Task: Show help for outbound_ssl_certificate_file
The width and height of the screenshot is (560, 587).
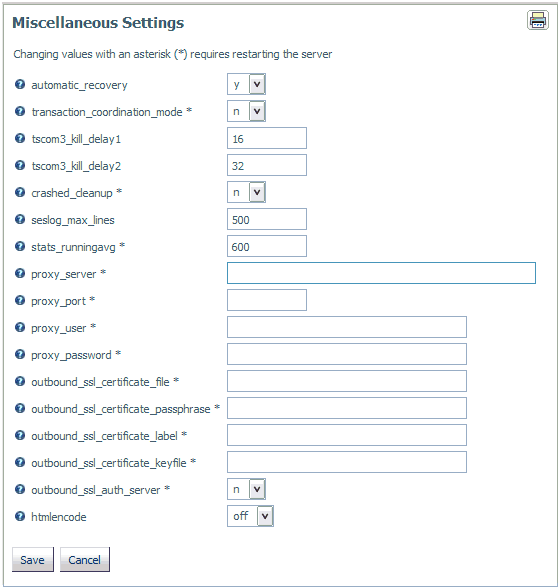Action: click(x=20, y=381)
